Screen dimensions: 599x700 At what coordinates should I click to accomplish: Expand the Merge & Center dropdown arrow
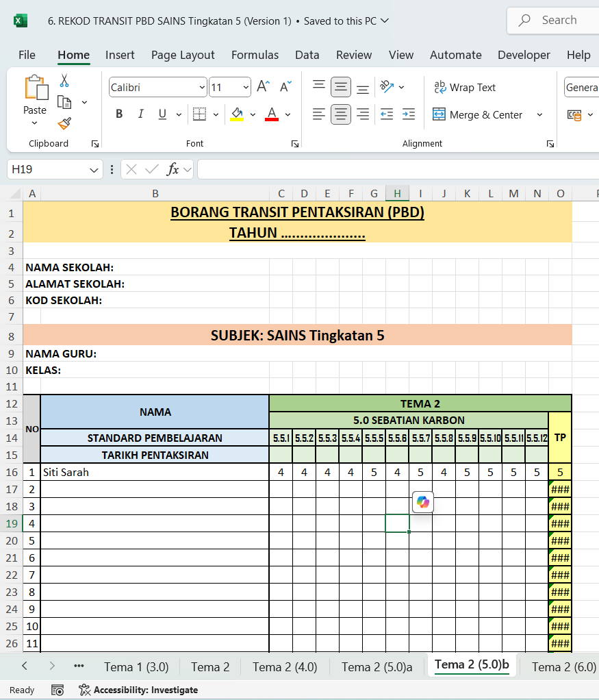(x=539, y=115)
